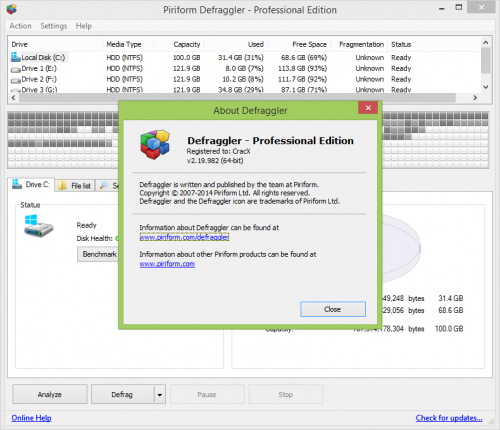This screenshot has height=430, width=500.
Task: Sort by the Free Space column header
Action: pyautogui.click(x=299, y=44)
